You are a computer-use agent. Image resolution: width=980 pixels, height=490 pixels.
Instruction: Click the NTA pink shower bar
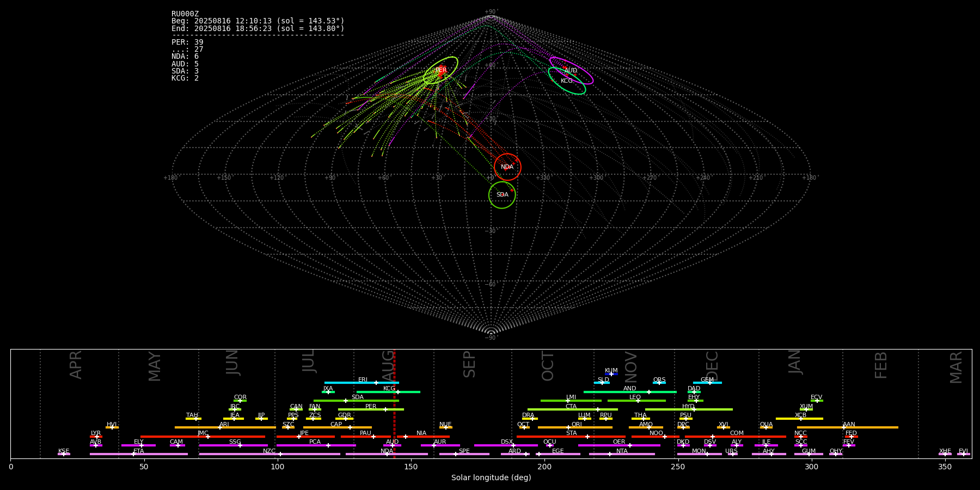[622, 454]
